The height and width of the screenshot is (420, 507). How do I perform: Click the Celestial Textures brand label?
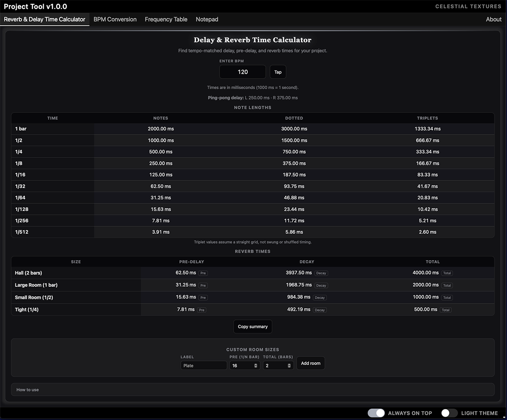468,7
